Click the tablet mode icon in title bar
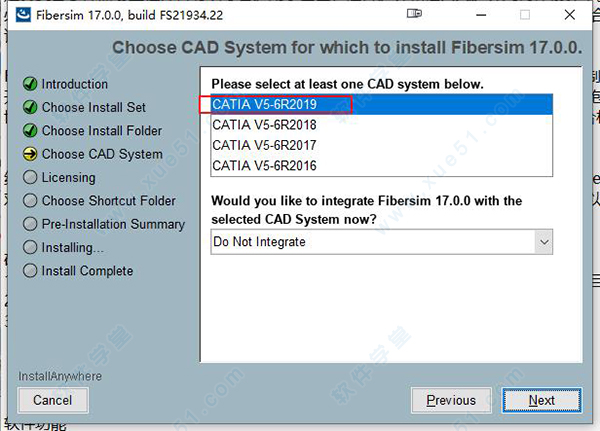 click(x=414, y=14)
